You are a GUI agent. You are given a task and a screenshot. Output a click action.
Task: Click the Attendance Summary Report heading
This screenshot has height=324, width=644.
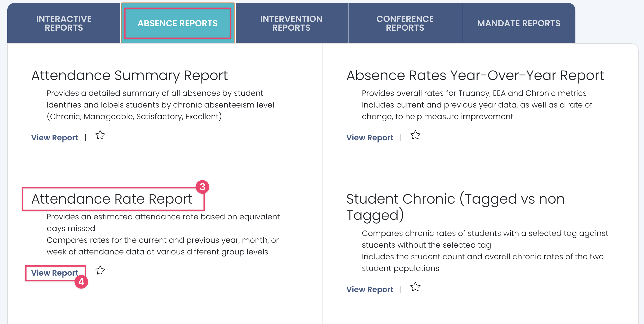129,75
